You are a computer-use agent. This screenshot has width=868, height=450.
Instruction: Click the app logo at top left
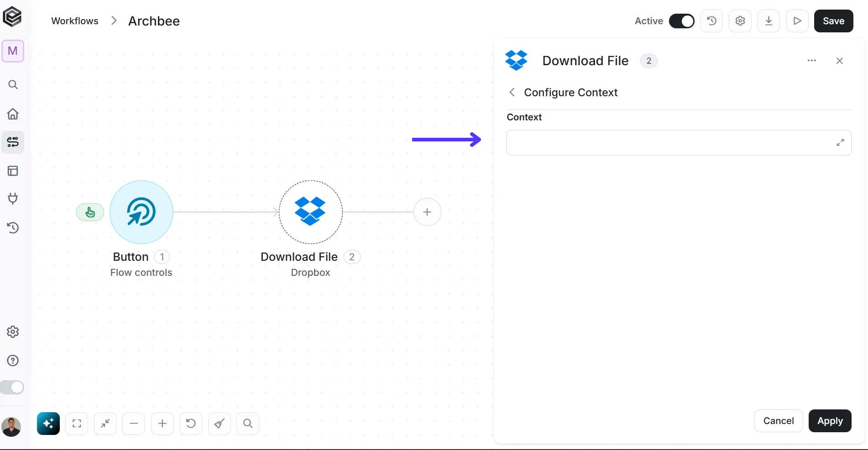12,17
